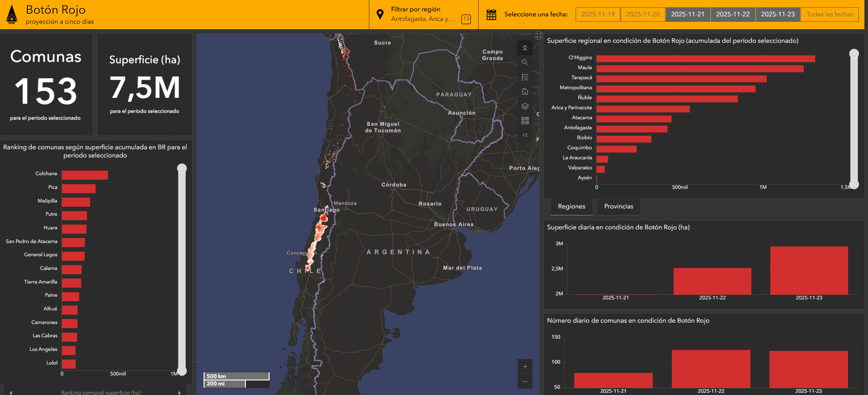
Task: Select Todas las fechas option
Action: tap(830, 15)
